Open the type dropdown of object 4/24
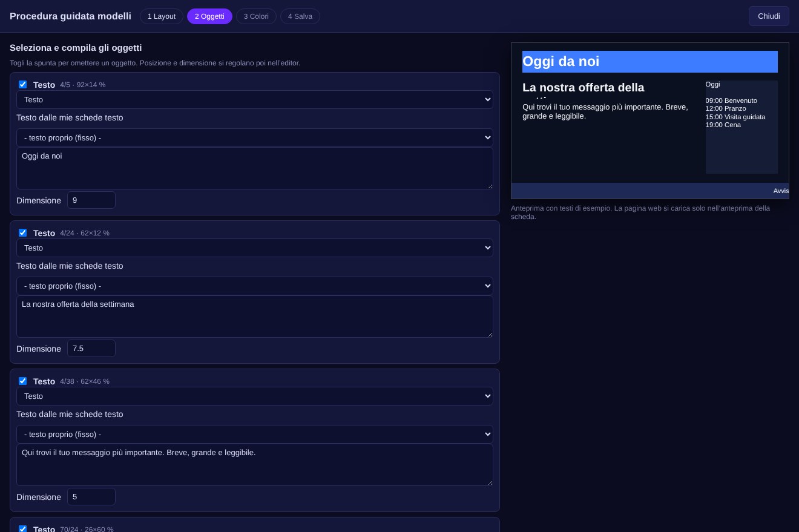The image size is (799, 532). click(x=255, y=248)
